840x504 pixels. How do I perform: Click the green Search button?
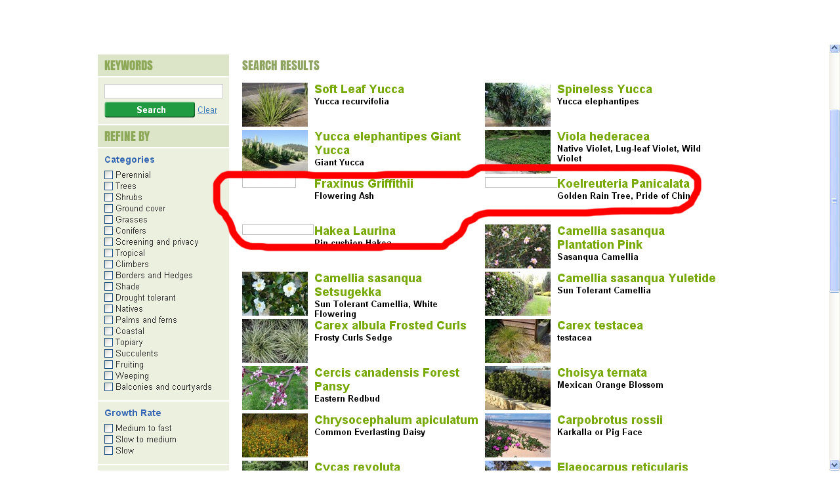coord(150,110)
